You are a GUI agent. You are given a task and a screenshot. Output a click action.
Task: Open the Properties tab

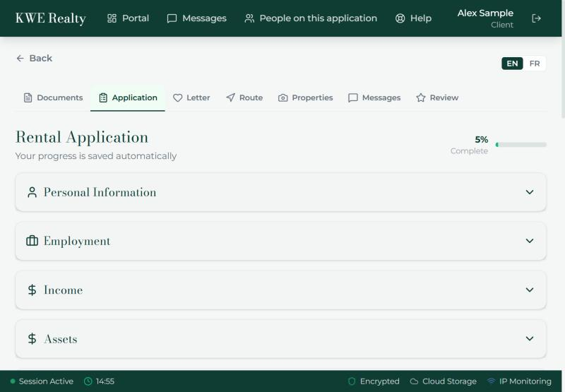(306, 97)
